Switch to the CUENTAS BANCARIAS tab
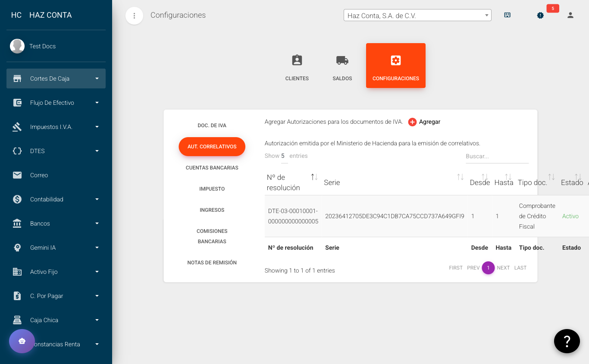The height and width of the screenshot is (364, 589). (212, 168)
